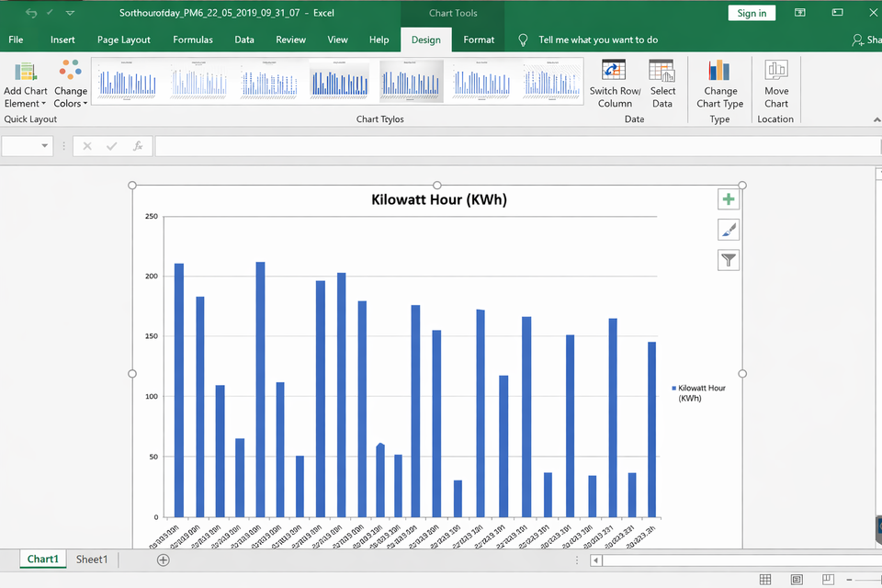Click the Tell me search box
The width and height of the screenshot is (882, 588).
pos(598,40)
